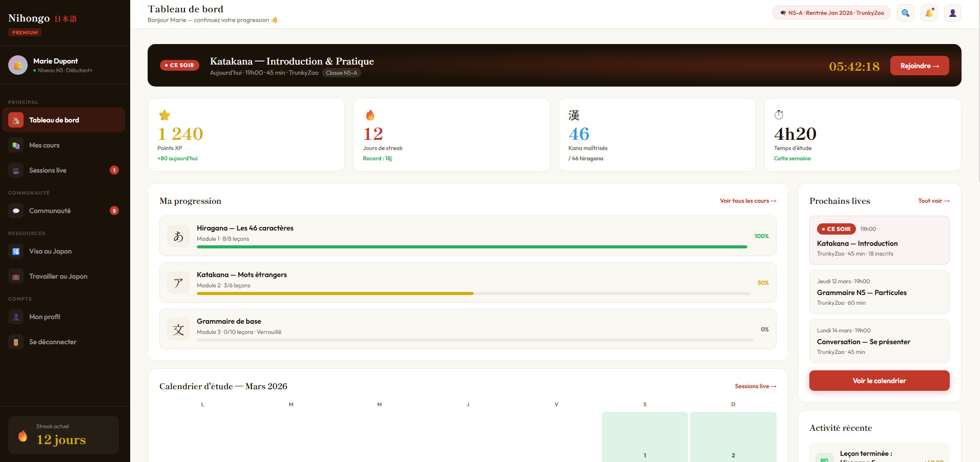Click the Travailler au Japon briefcase icon
The image size is (980, 462).
[16, 277]
